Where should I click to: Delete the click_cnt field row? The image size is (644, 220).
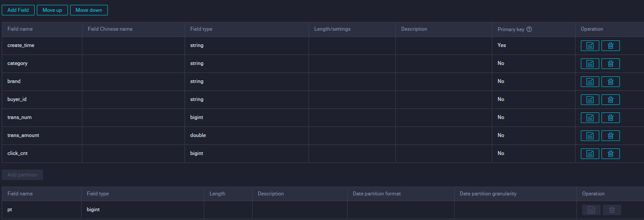610,154
